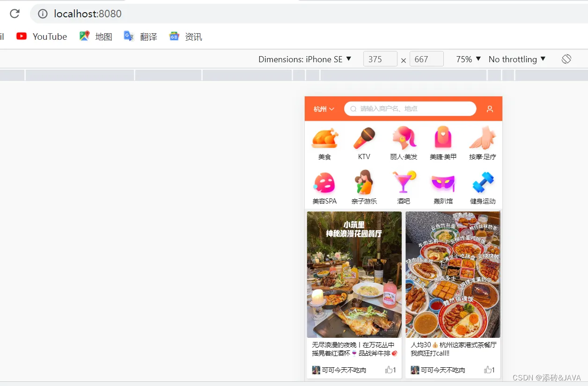This screenshot has height=386, width=588.
Task: Open the 翻译 translate bookmark
Action: [140, 36]
